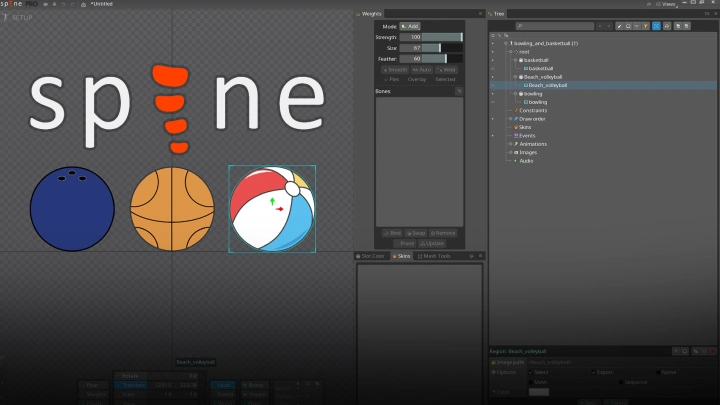Screen dimensions: 720x405
Task: Click the undo arrow icon
Action: click(63, 4)
